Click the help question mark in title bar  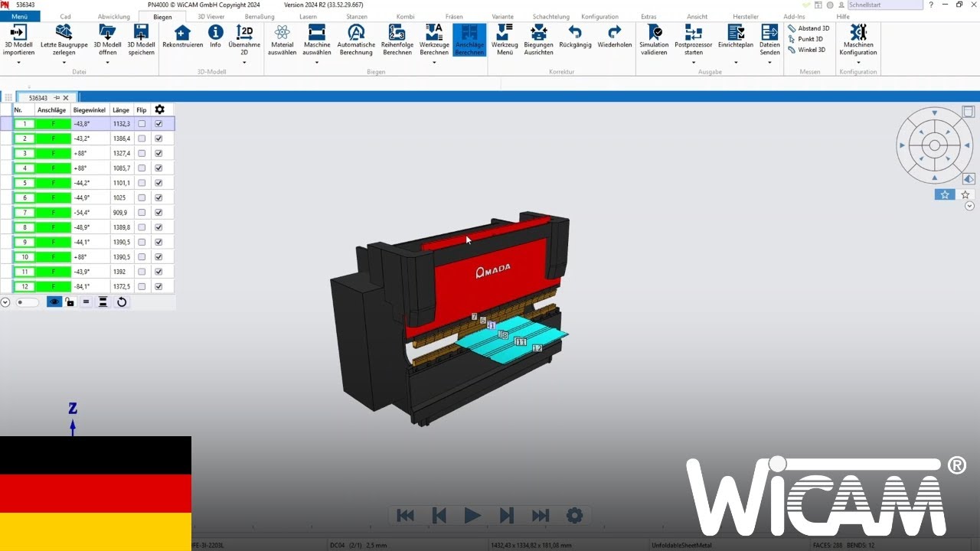click(931, 5)
